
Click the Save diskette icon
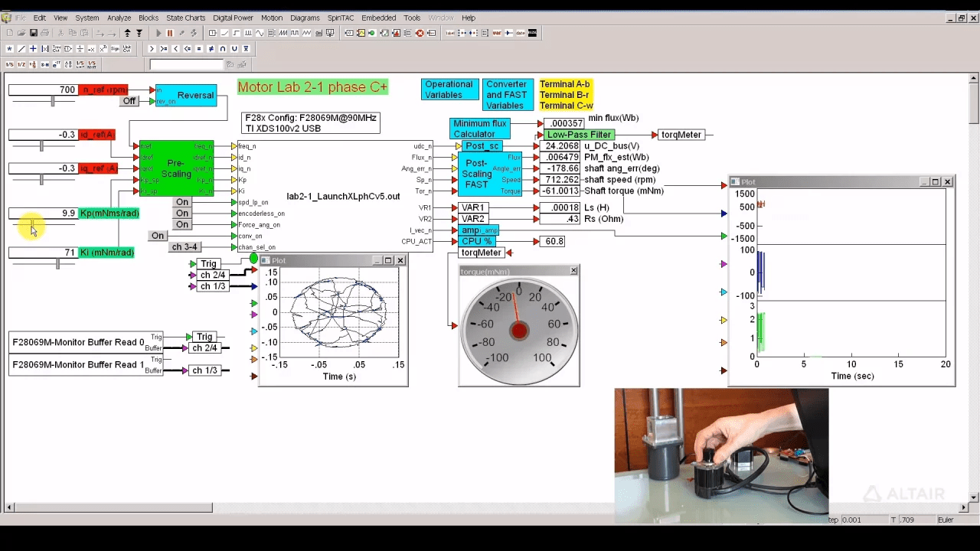pyautogui.click(x=34, y=33)
